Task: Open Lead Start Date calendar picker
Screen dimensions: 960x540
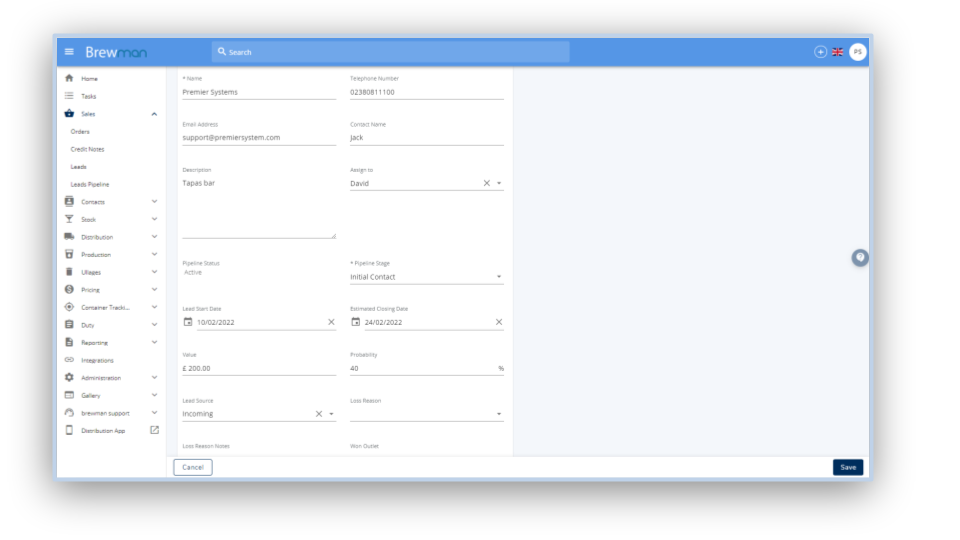Action: [188, 322]
